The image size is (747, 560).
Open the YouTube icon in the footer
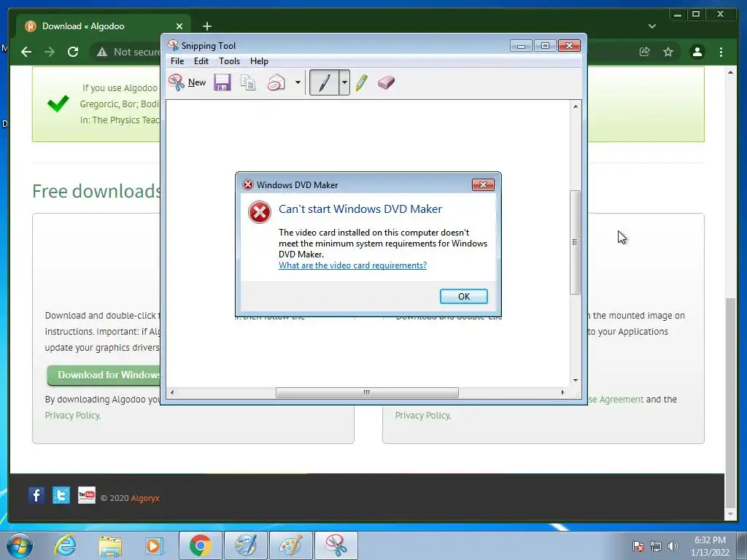[86, 495]
